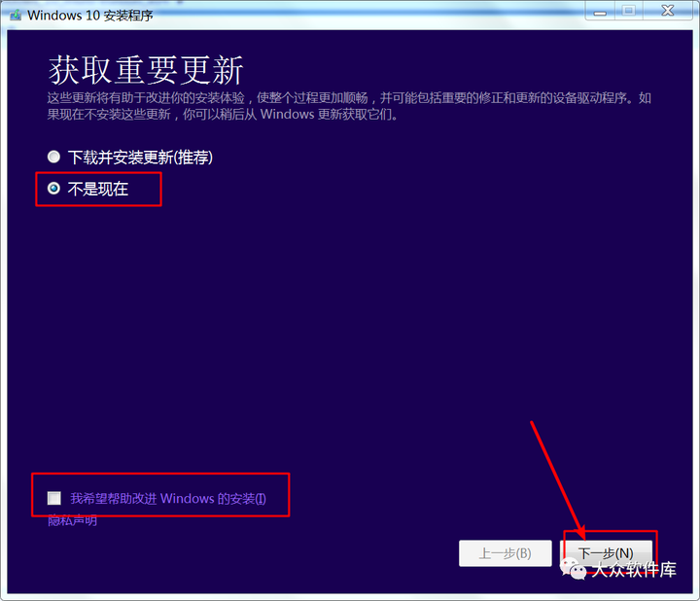Click the Windows 10 安装程序 title bar icon
Image resolution: width=700 pixels, height=601 pixels.
(16, 16)
